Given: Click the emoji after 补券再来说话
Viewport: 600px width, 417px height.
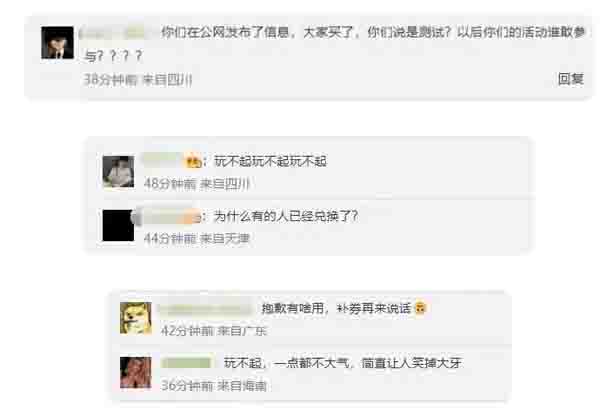Looking at the screenshot, I should 420,308.
